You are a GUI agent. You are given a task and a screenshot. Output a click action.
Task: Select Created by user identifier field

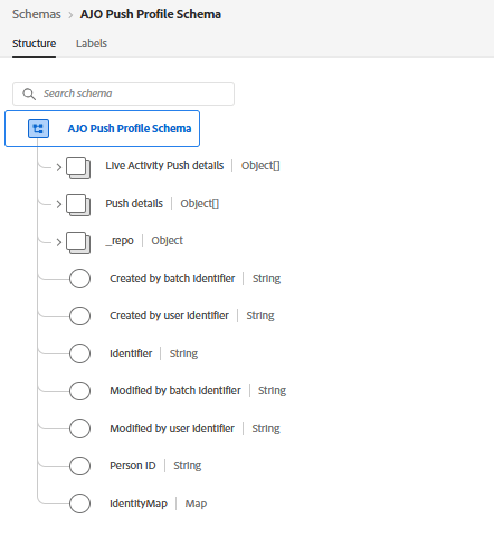(x=169, y=316)
